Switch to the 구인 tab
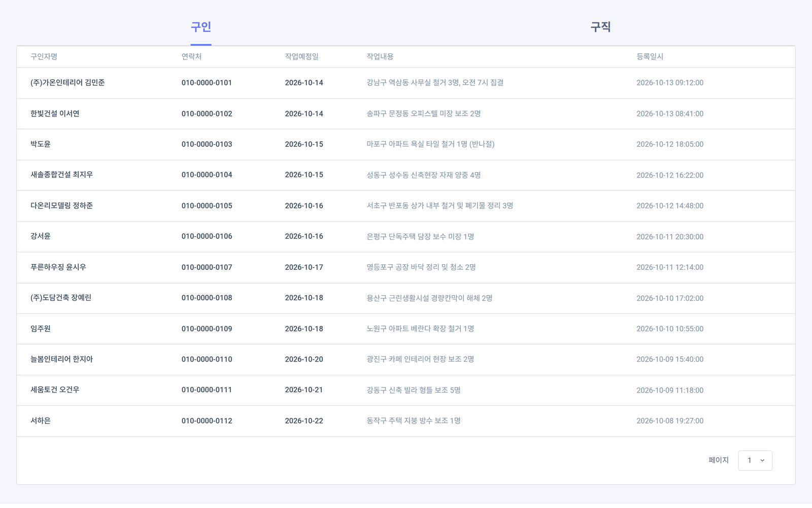Image resolution: width=812 pixels, height=508 pixels. tap(201, 27)
